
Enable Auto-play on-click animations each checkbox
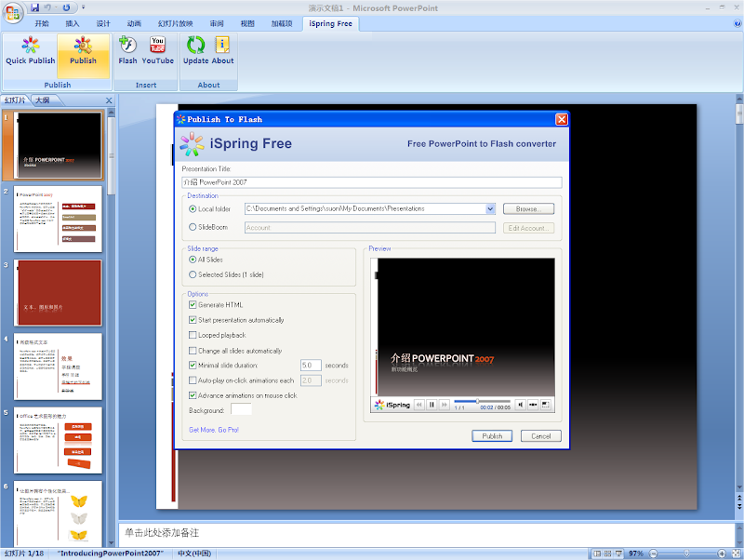click(193, 380)
